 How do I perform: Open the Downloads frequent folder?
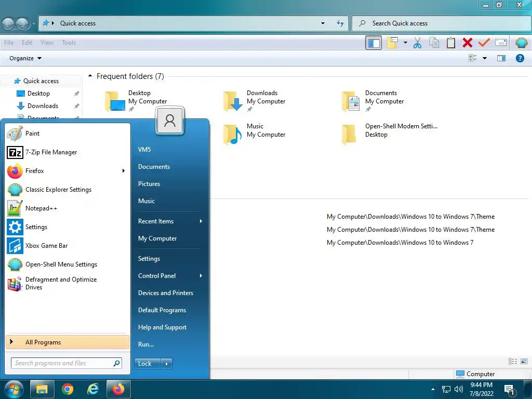[255, 101]
